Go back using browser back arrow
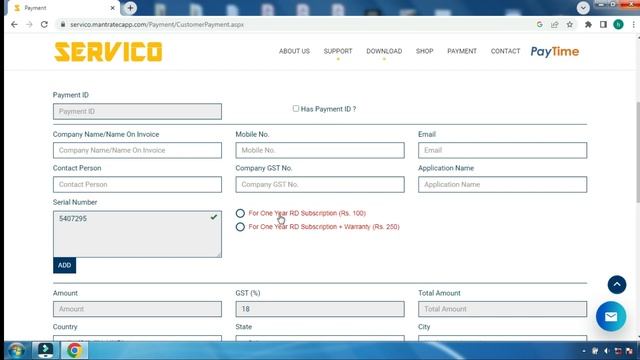This screenshot has width=640, height=360. coord(14,24)
